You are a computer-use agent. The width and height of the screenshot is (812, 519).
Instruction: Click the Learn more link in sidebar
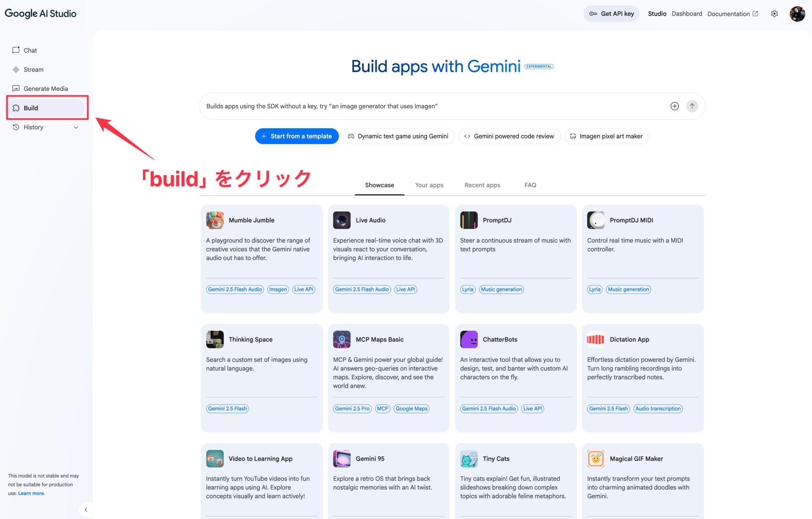(x=31, y=493)
